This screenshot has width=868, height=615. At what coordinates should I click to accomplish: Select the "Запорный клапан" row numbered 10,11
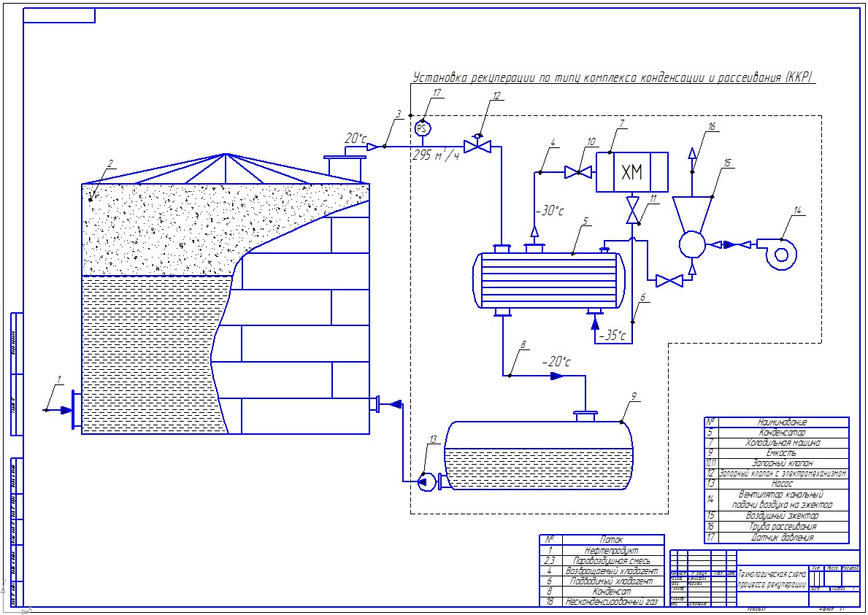[777, 463]
